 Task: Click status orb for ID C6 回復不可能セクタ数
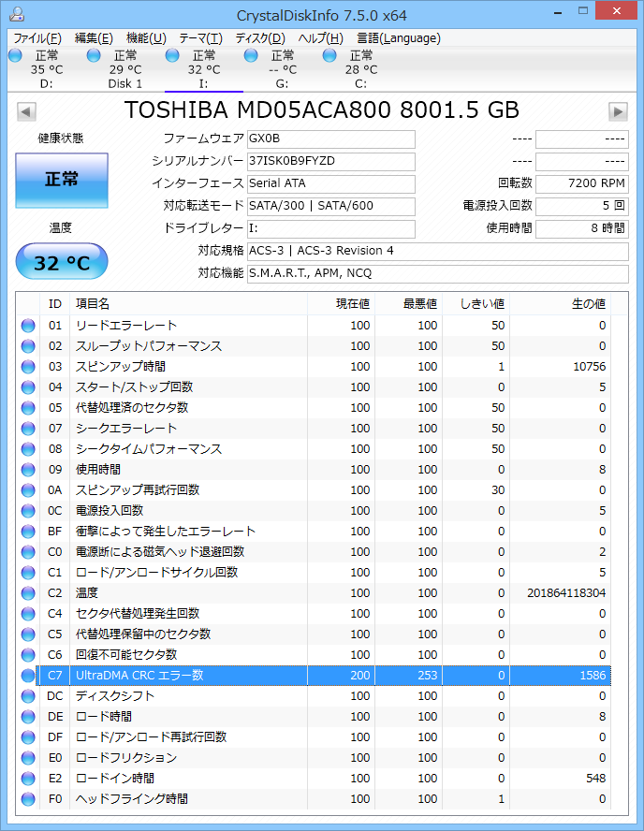28,654
